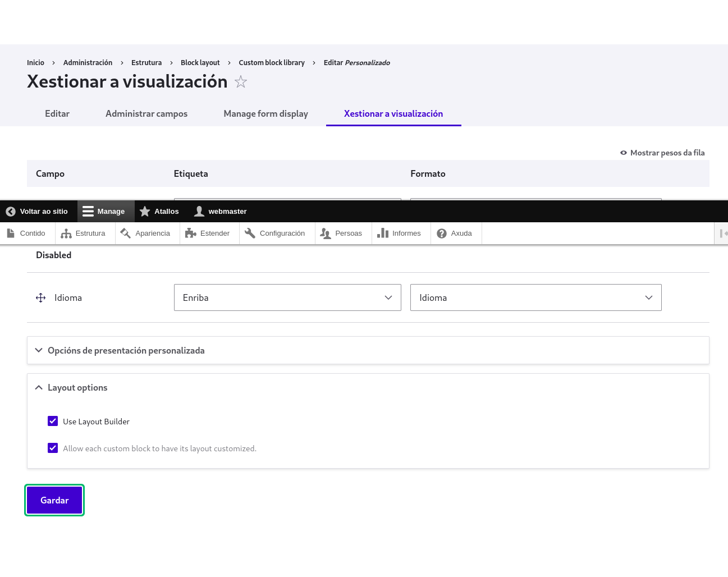Switch to the Administrar campos tab
The width and height of the screenshot is (728, 577).
[x=146, y=113]
